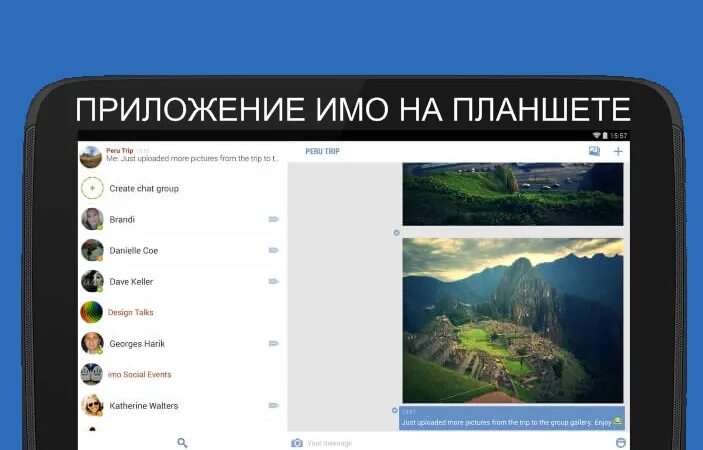
Task: Open chat with Brandi
Action: coord(182,219)
